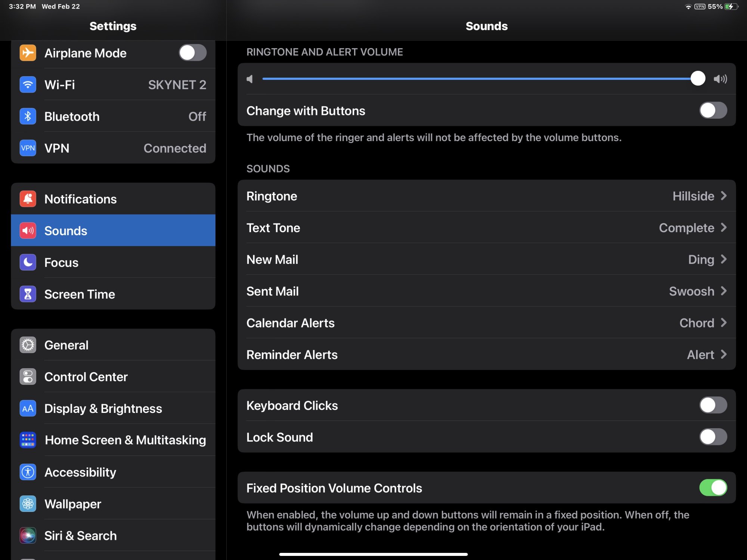Turn on Keyboard Clicks toggle

coord(713,405)
